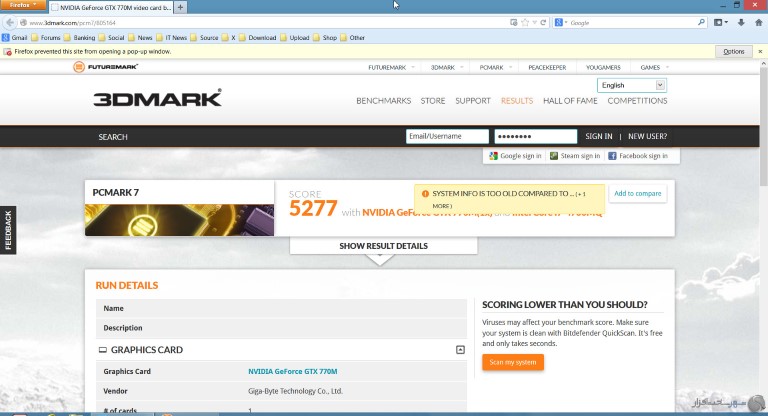Viewport: 768px width, 416px height.
Task: Go to the Firefox home icon
Action: pos(759,23)
